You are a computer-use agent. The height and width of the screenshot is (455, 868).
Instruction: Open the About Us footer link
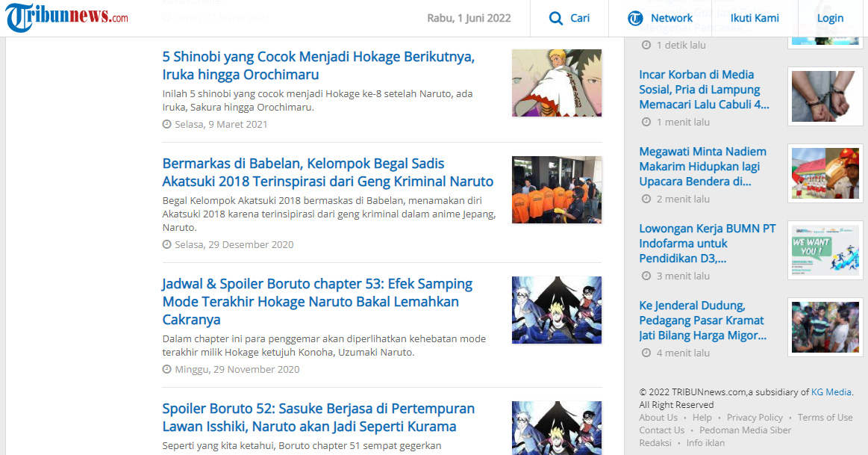[658, 418]
